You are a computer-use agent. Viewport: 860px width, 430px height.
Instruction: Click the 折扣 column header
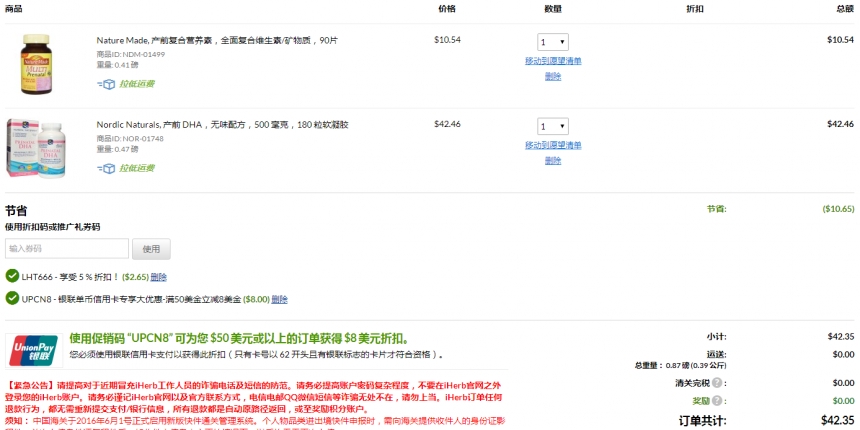coord(695,9)
